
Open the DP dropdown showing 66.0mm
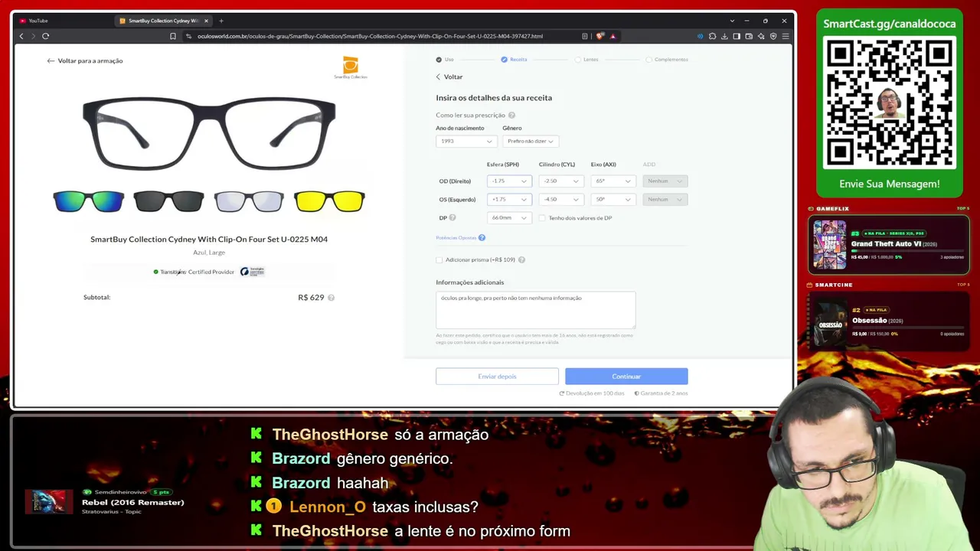coord(509,218)
